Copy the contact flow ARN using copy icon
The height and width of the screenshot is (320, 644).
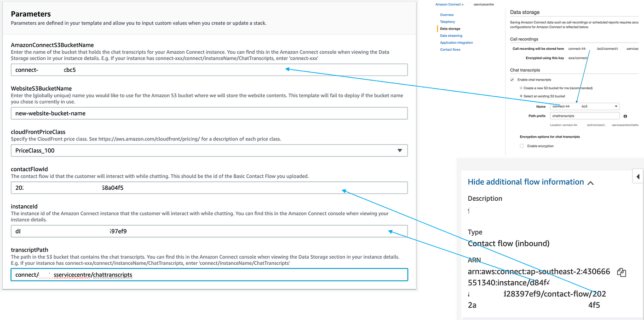[x=621, y=272]
